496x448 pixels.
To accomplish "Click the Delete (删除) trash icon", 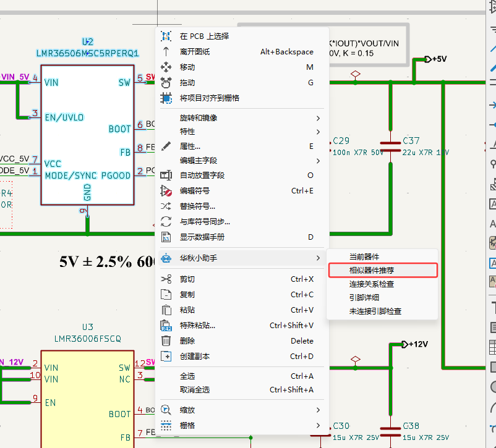I will (166, 341).
